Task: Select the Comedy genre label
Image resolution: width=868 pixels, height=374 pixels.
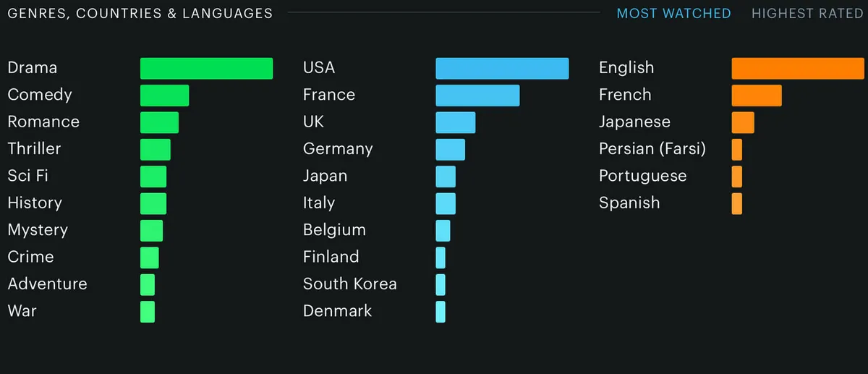Action: tap(40, 95)
